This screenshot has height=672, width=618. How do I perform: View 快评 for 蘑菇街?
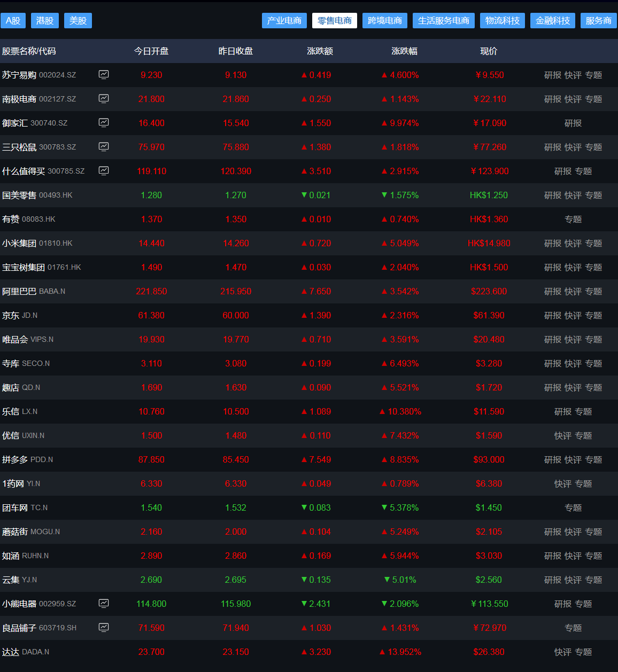coord(573,532)
